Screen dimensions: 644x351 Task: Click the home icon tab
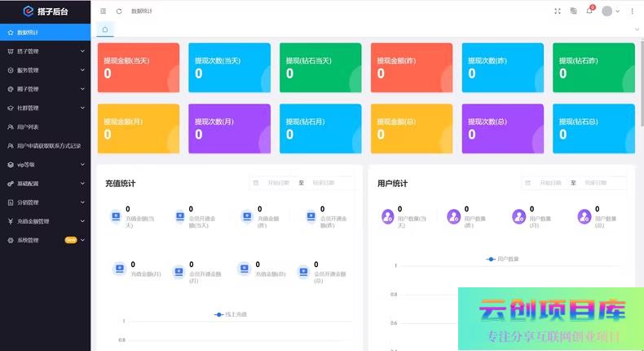click(x=105, y=29)
